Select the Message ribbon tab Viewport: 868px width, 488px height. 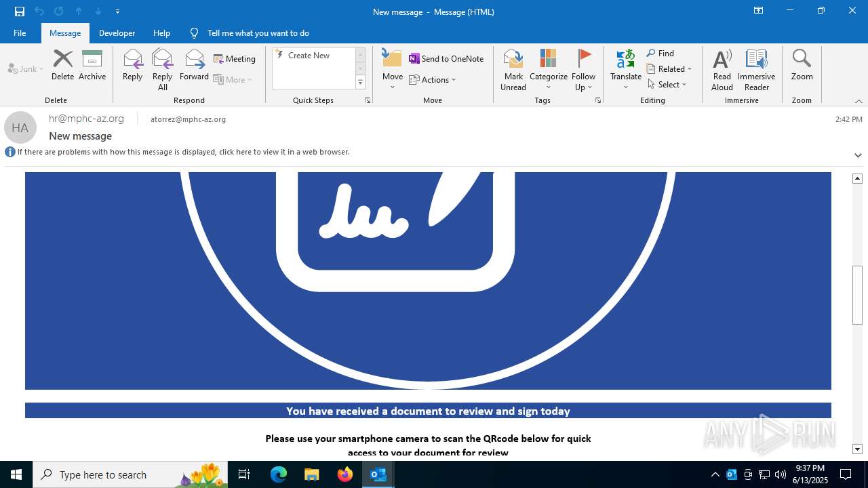65,33
